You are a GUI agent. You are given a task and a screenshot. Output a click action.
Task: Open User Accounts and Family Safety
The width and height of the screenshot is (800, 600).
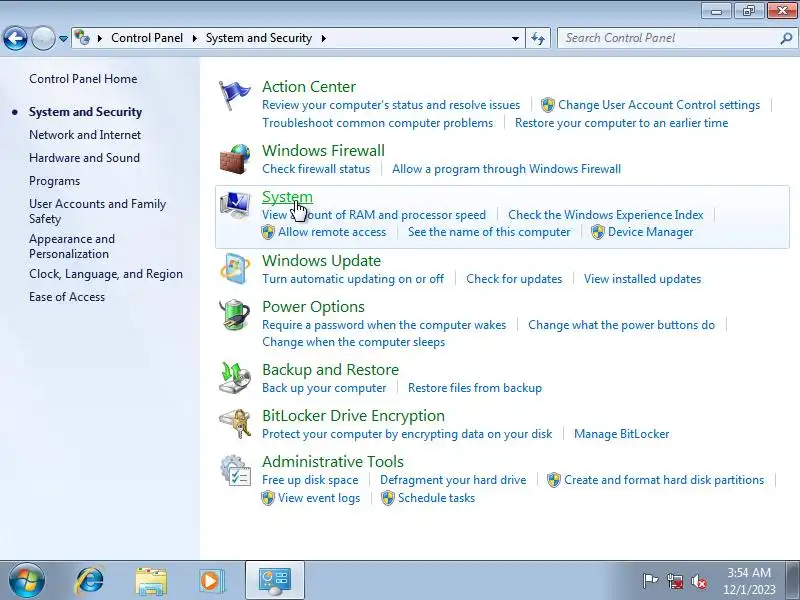(x=97, y=211)
